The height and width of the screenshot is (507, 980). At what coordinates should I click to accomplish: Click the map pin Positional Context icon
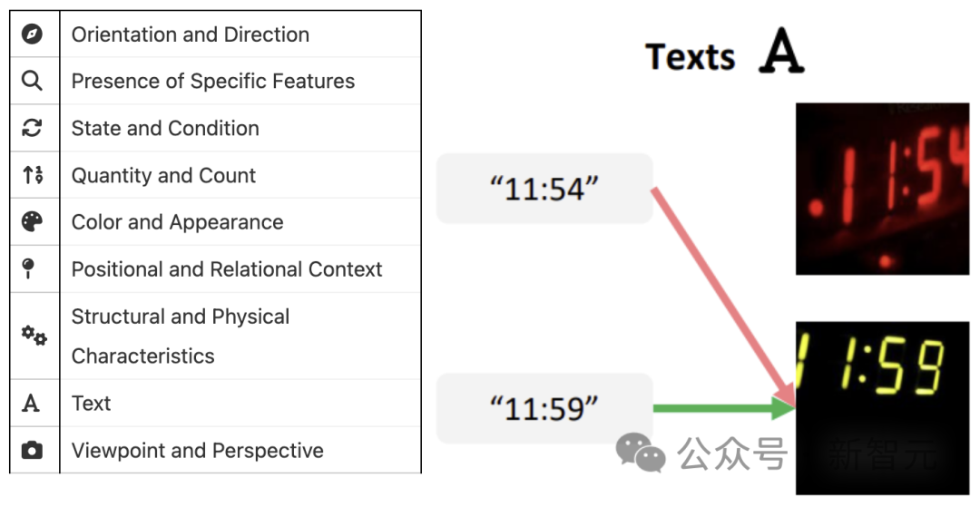pyautogui.click(x=30, y=268)
